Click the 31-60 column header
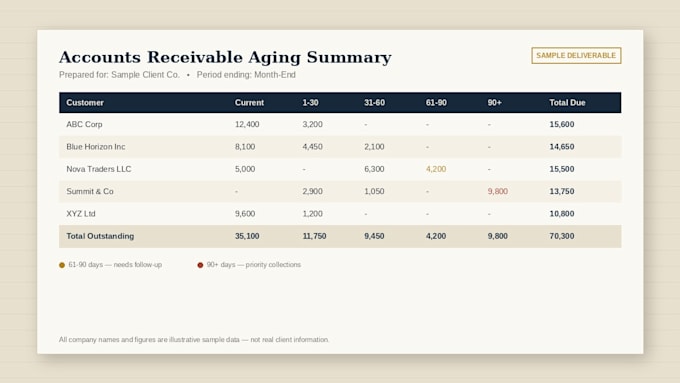 click(x=374, y=103)
